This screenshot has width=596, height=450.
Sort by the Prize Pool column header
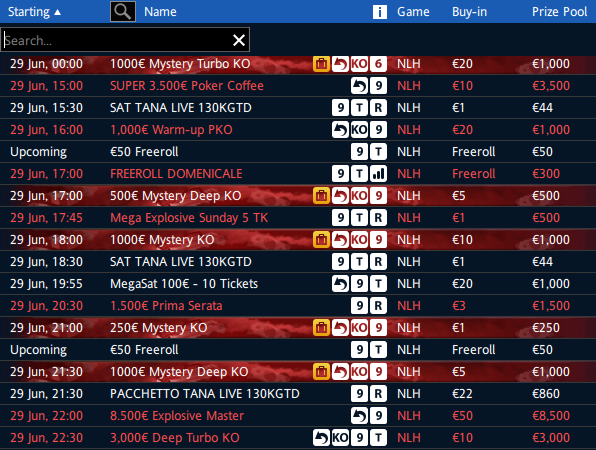tap(559, 12)
